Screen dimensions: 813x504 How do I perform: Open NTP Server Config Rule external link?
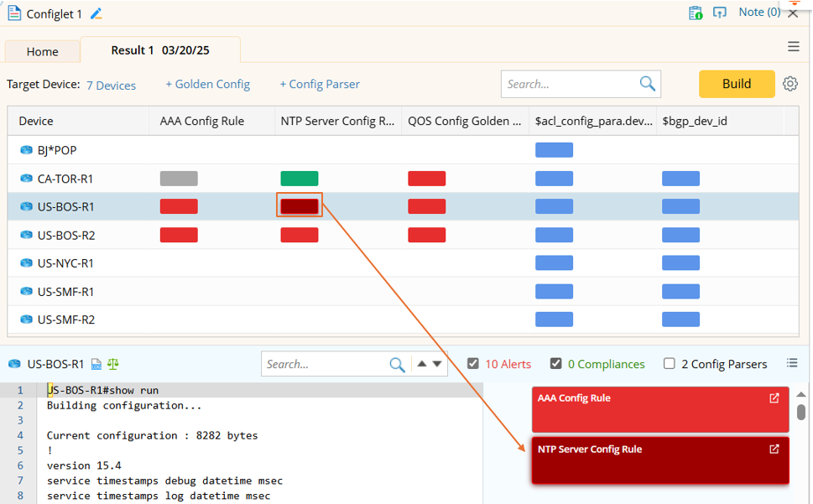(774, 449)
